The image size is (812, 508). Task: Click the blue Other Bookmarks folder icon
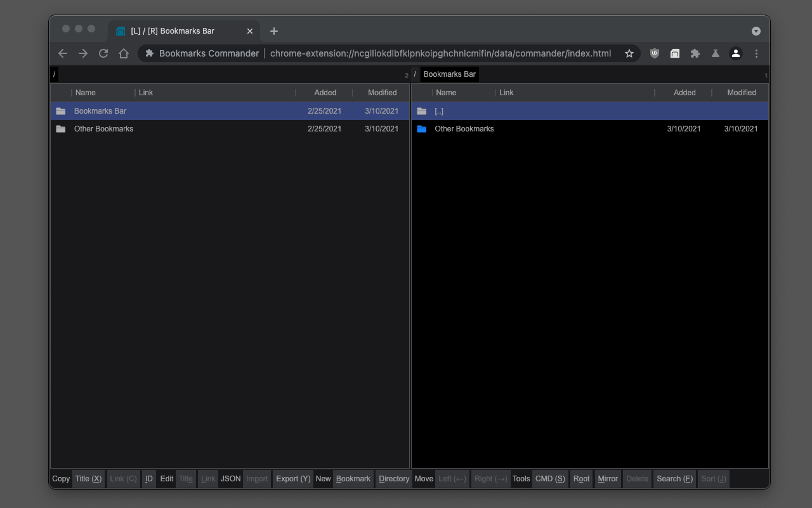[x=422, y=129]
